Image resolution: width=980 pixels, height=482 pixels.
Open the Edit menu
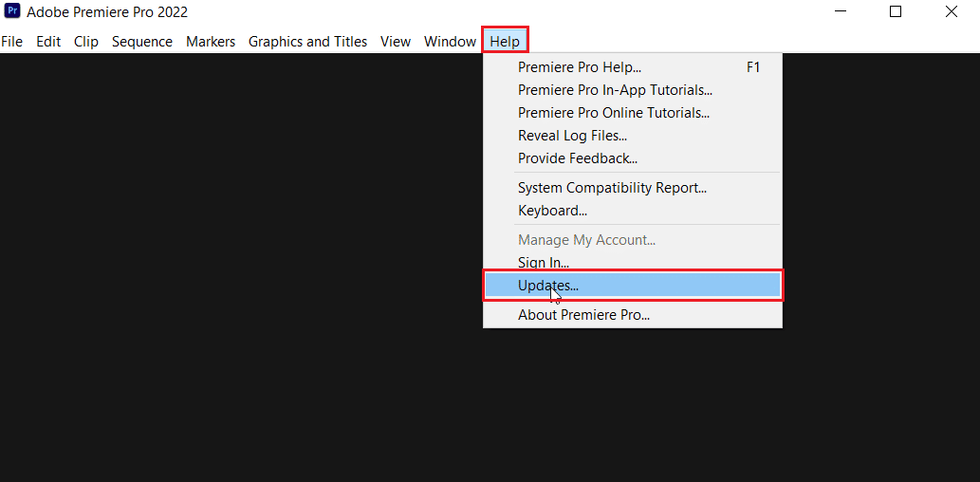tap(48, 42)
